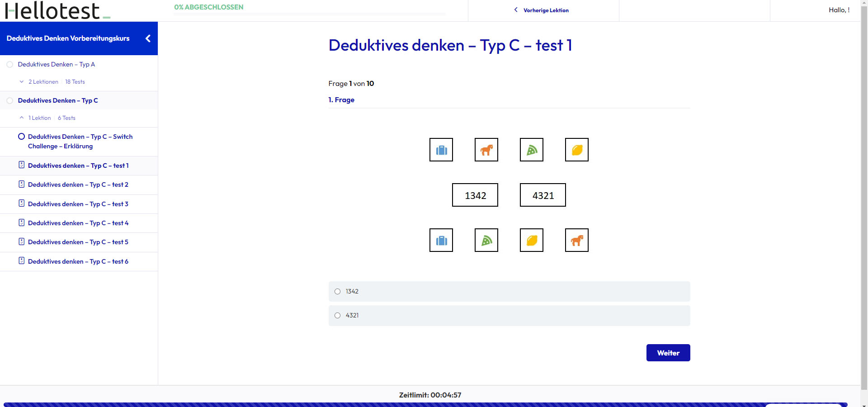Click the quiz icon beside test 5
The width and height of the screenshot is (868, 407).
(21, 241)
